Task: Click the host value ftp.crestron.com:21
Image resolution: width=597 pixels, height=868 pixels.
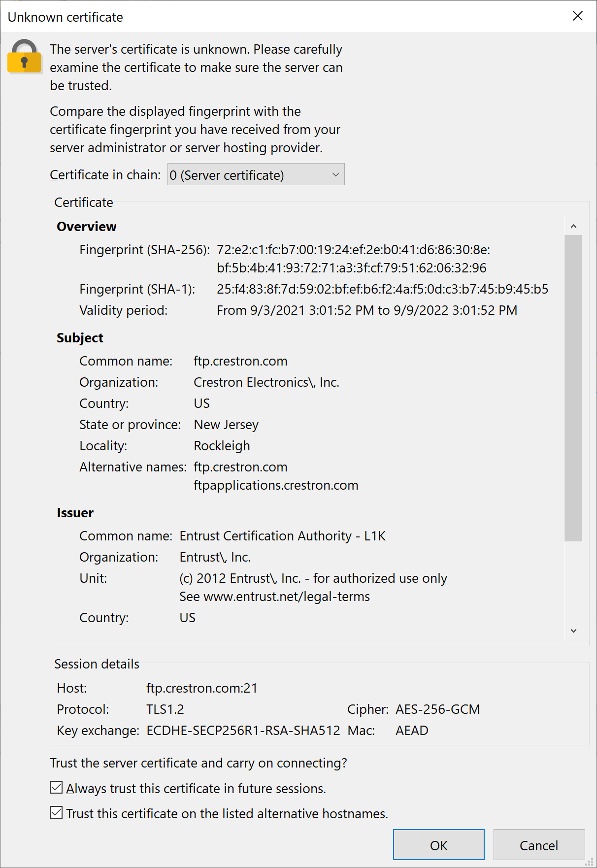Action: point(202,688)
